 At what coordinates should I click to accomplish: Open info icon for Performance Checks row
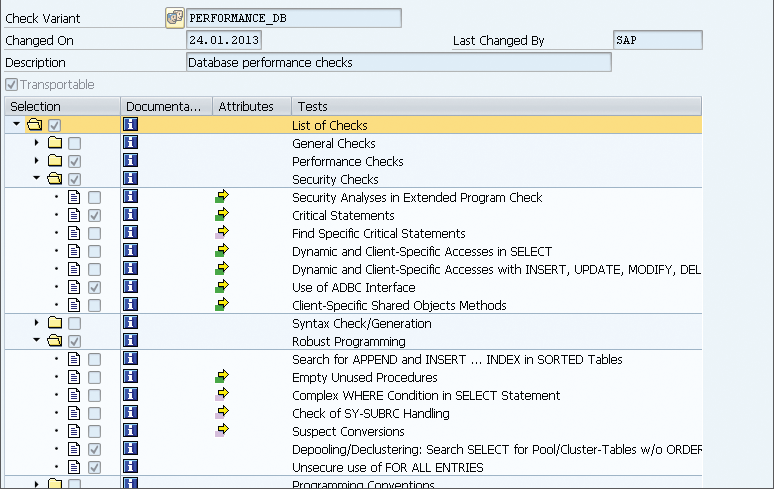point(130,161)
